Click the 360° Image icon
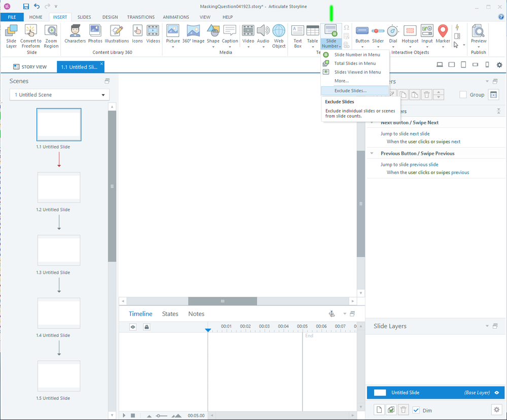Screen dimensions: 507x420 point(193,34)
